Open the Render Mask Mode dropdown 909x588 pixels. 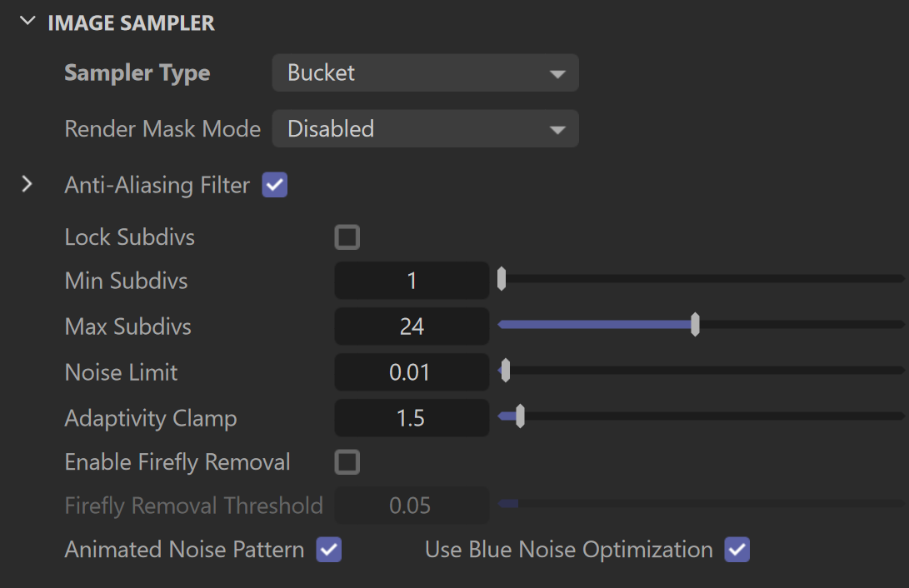(x=425, y=128)
